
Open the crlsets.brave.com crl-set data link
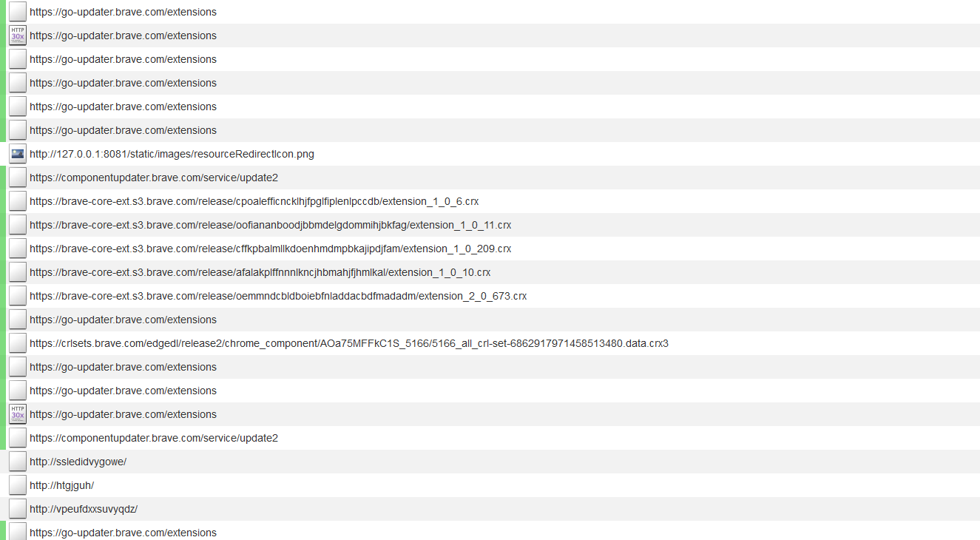(348, 342)
